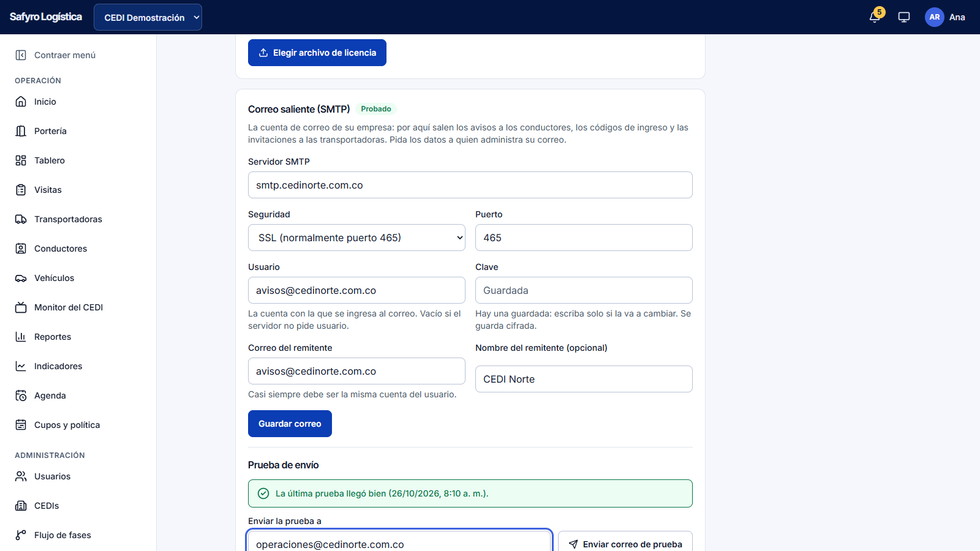The image size is (980, 551).
Task: Open Vehículos car icon
Action: pyautogui.click(x=21, y=278)
